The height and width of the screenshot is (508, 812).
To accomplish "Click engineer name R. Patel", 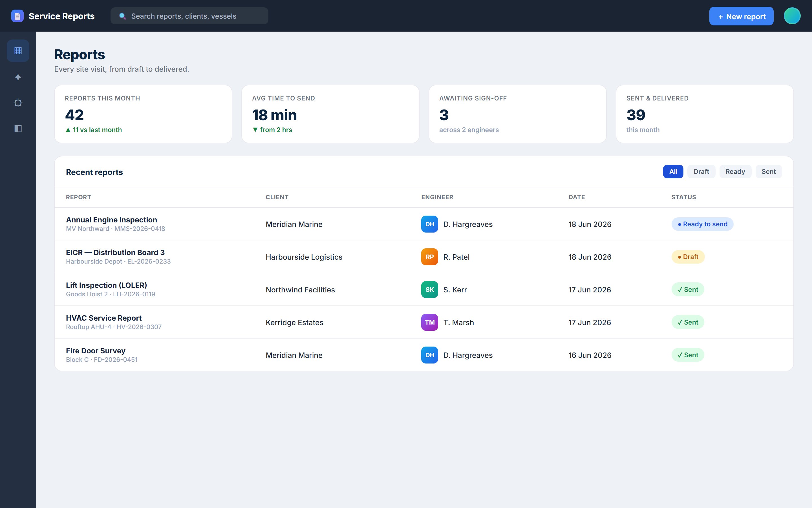I will pyautogui.click(x=456, y=257).
